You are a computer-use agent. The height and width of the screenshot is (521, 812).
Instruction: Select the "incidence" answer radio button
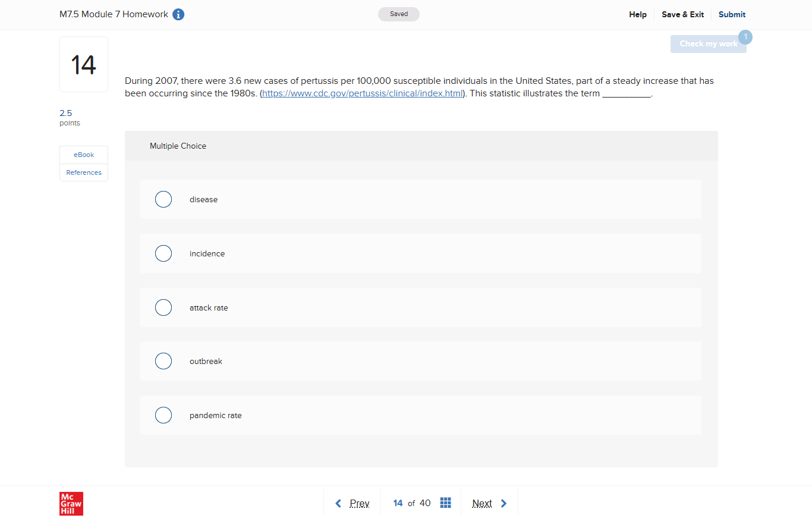pos(163,253)
